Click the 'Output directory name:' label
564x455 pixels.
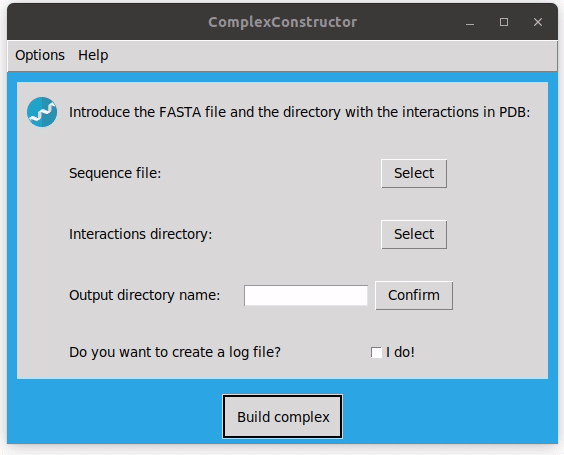click(x=144, y=295)
